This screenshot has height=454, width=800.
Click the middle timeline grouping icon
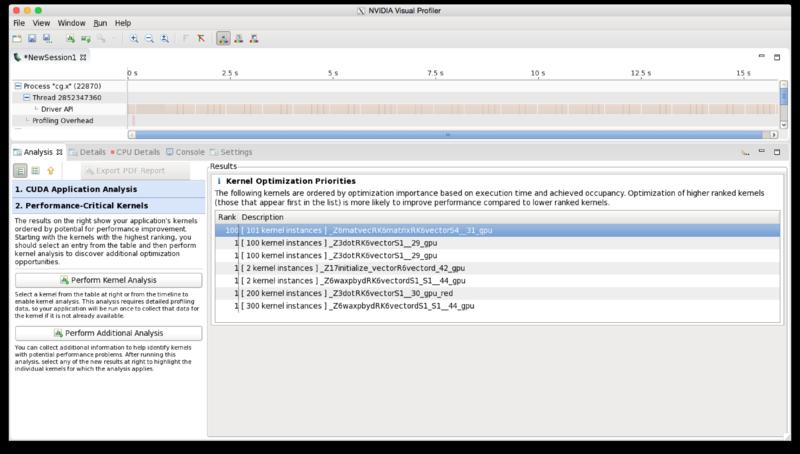coord(238,39)
